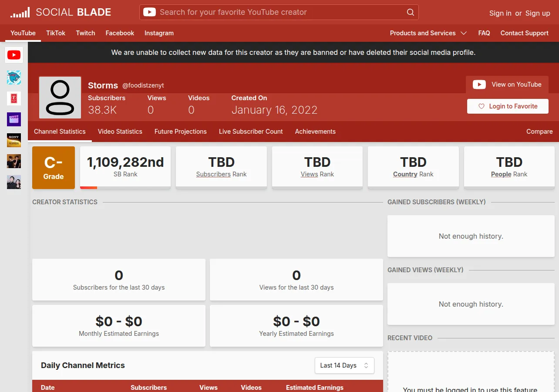This screenshot has width=559, height=392.
Task: Open the Last 14 Days dropdown
Action: [344, 365]
